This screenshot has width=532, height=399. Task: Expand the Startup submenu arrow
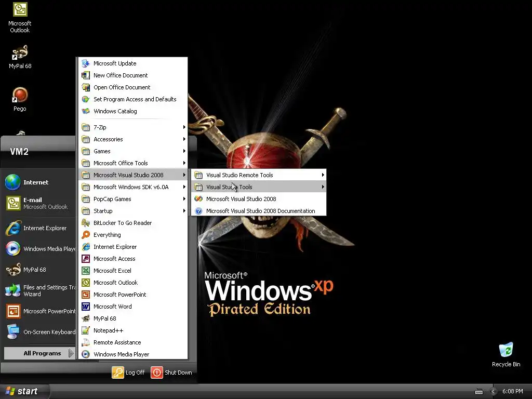[x=184, y=211]
